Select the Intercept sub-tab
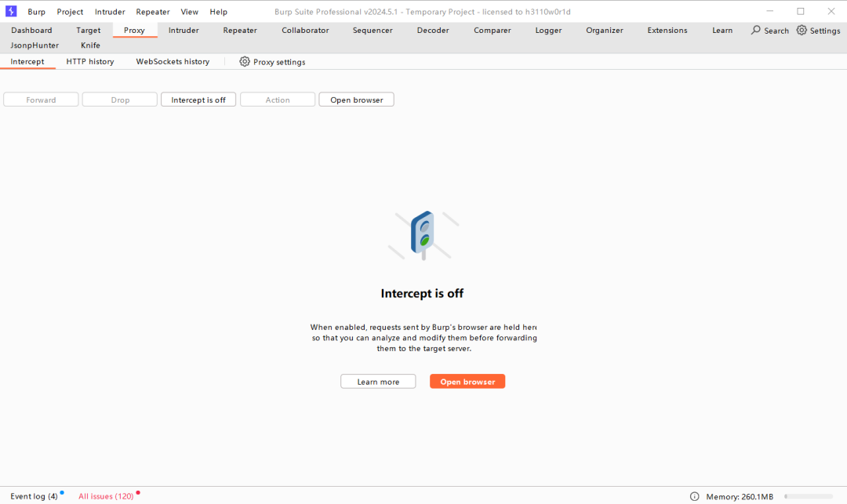Screen dimensions: 847x504 (27, 61)
